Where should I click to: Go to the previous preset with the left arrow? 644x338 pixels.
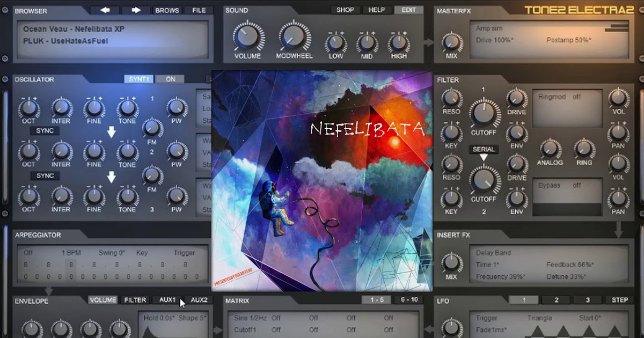point(105,10)
